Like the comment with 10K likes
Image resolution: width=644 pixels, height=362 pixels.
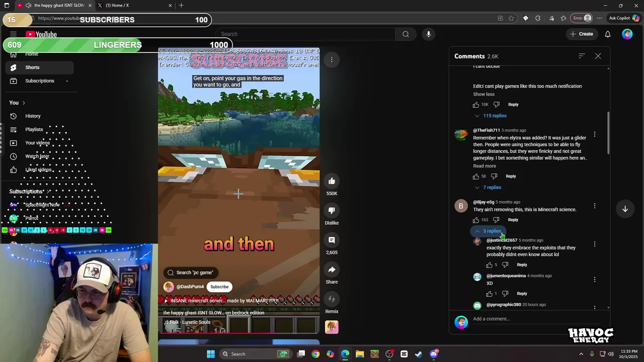coord(476,105)
